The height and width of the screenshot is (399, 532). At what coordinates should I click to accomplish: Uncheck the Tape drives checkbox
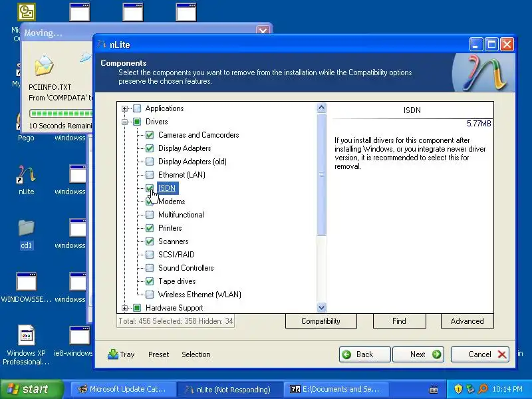click(150, 281)
